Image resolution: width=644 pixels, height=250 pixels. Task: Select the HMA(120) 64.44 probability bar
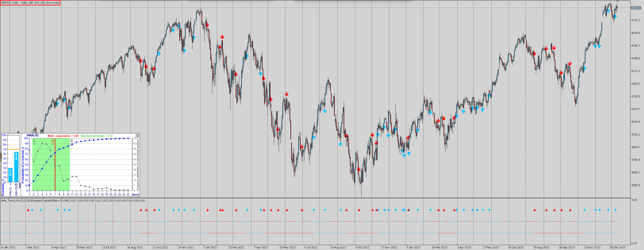16,167
